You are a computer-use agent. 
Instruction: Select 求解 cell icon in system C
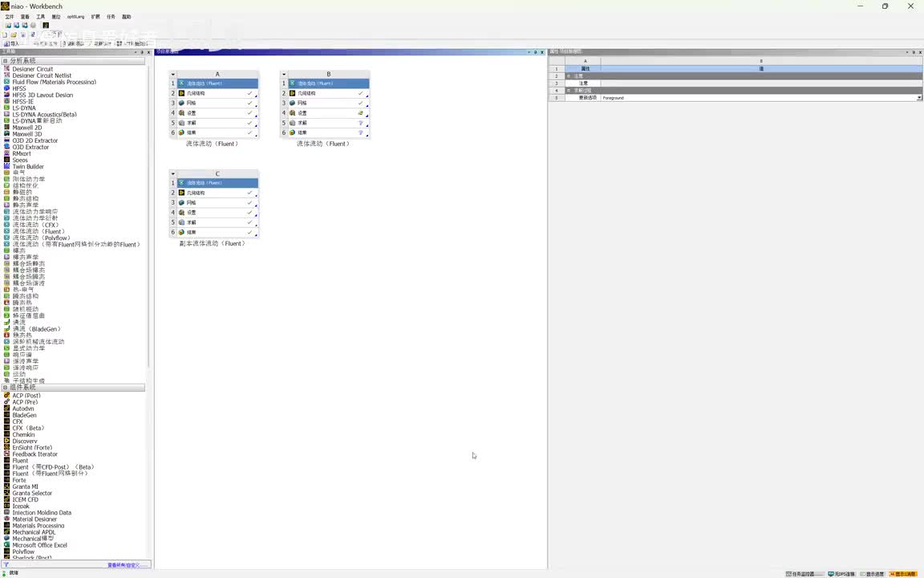point(181,222)
